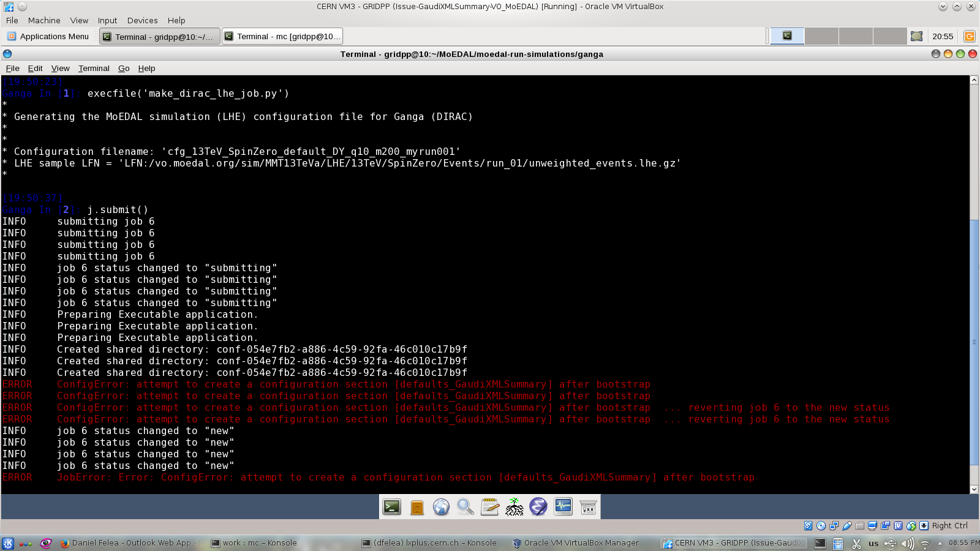Open the Terminal menu in menu bar
The height and width of the screenshot is (551, 980).
pos(94,69)
